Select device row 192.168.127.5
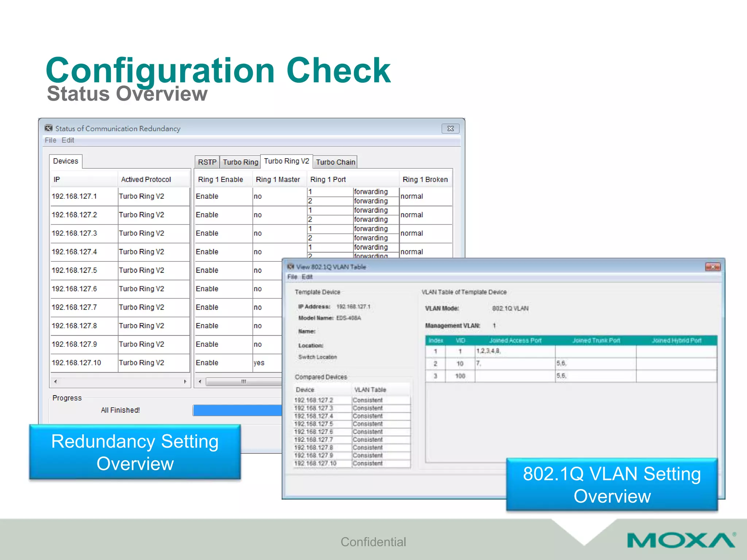 (120, 271)
